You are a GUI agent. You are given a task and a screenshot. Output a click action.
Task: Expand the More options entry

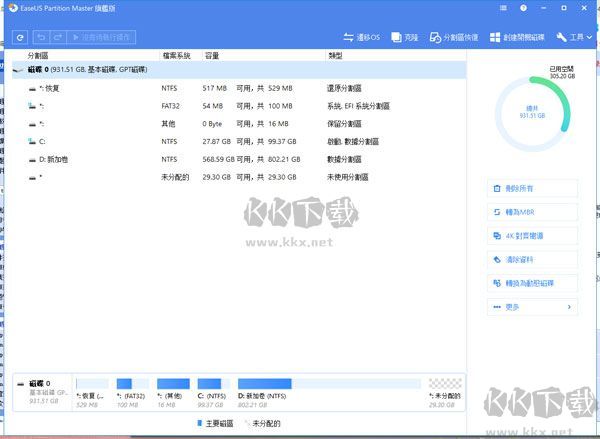(532, 307)
